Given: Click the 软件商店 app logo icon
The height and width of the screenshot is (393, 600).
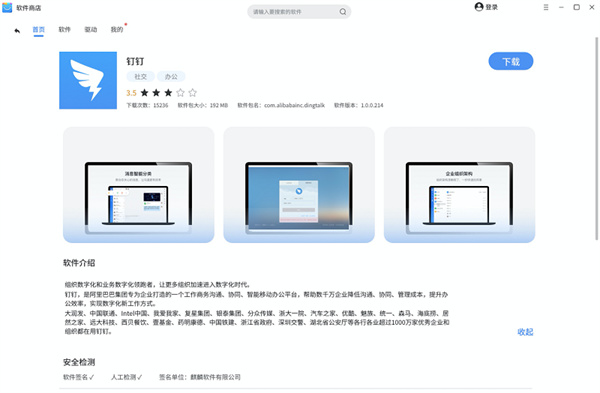Looking at the screenshot, I should coord(7,8).
